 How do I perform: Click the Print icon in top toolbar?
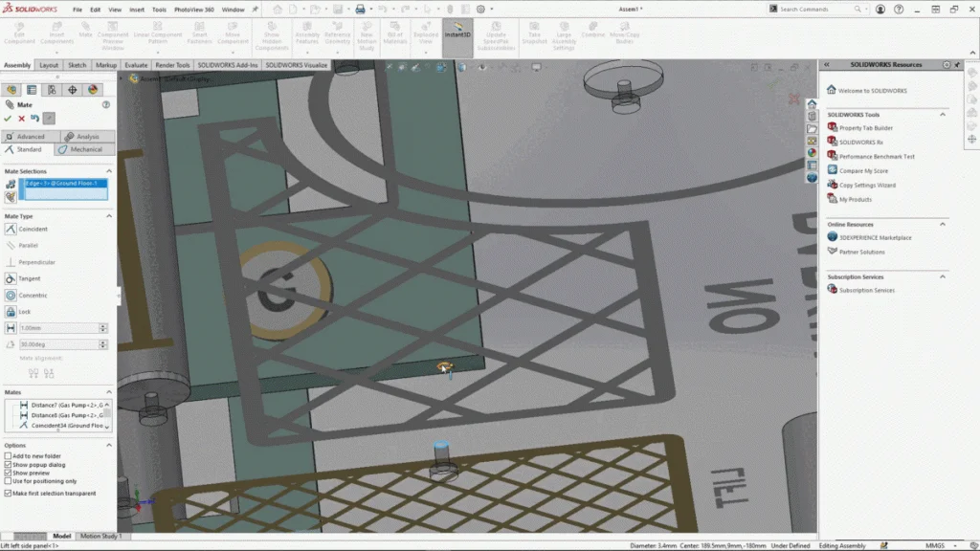point(360,10)
